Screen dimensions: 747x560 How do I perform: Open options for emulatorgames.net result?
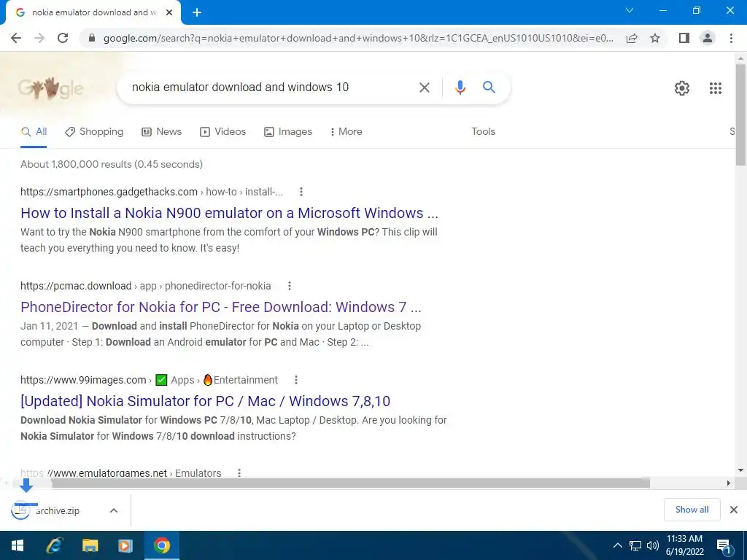(239, 472)
